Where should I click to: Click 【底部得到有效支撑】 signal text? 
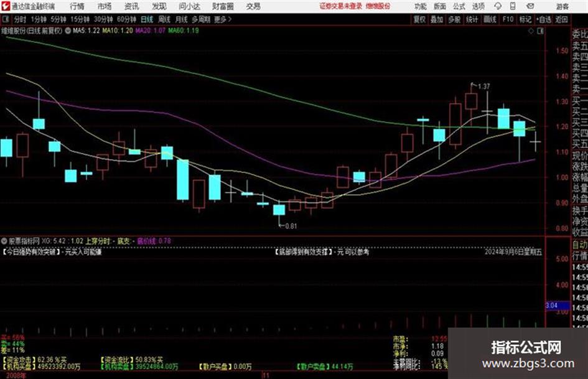coord(304,252)
